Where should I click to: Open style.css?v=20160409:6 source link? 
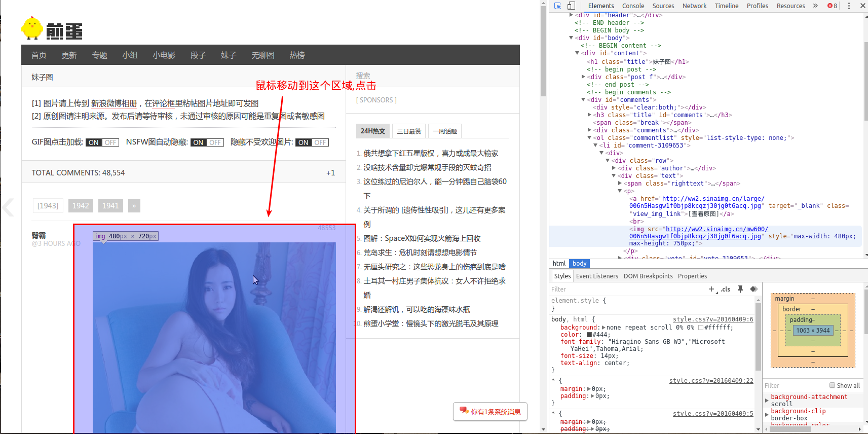(x=713, y=319)
